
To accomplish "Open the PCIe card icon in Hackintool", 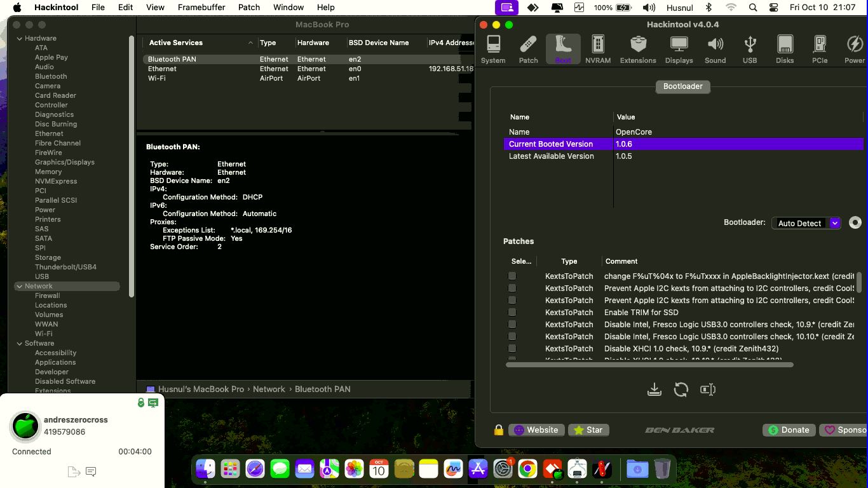I will click(x=820, y=50).
